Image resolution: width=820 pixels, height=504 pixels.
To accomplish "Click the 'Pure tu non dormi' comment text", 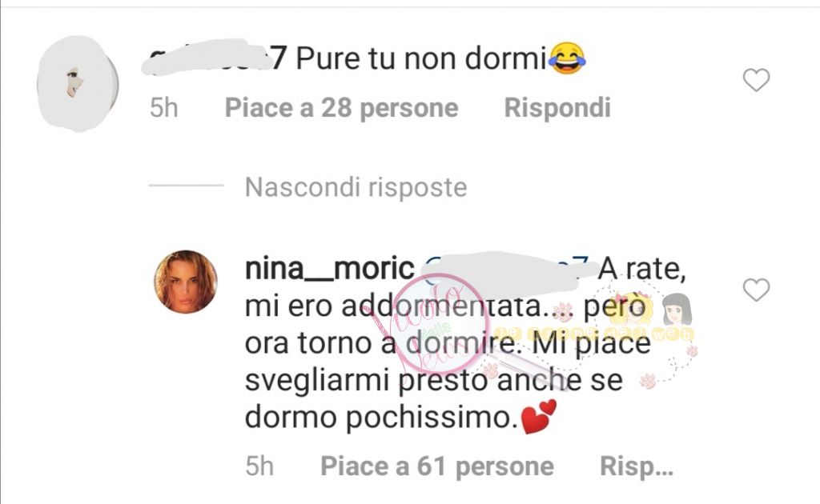I will (x=421, y=58).
